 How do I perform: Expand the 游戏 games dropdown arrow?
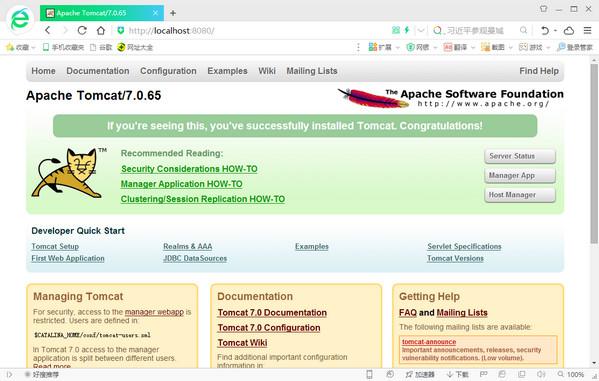point(548,48)
